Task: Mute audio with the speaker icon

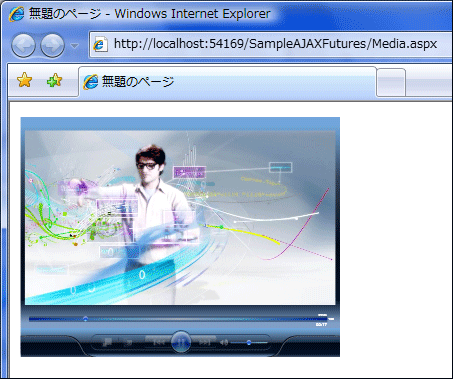Action: (x=224, y=342)
